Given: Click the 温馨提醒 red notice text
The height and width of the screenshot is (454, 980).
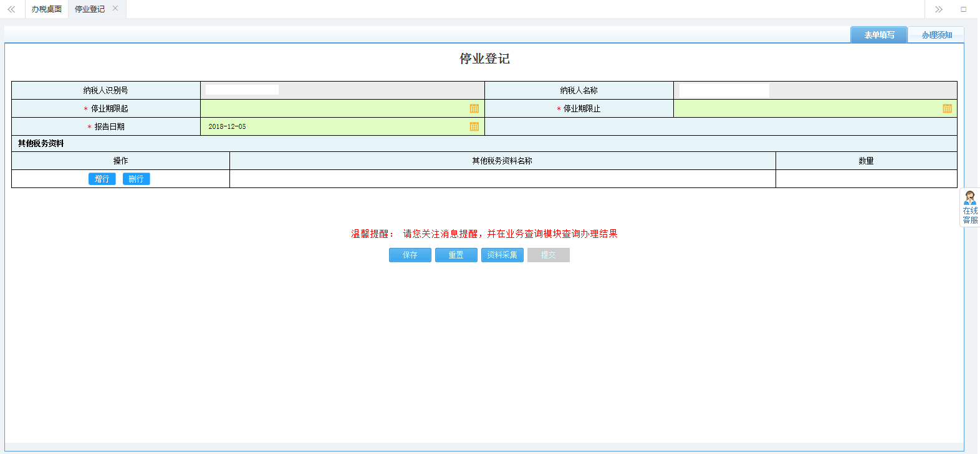Looking at the screenshot, I should pyautogui.click(x=484, y=234).
